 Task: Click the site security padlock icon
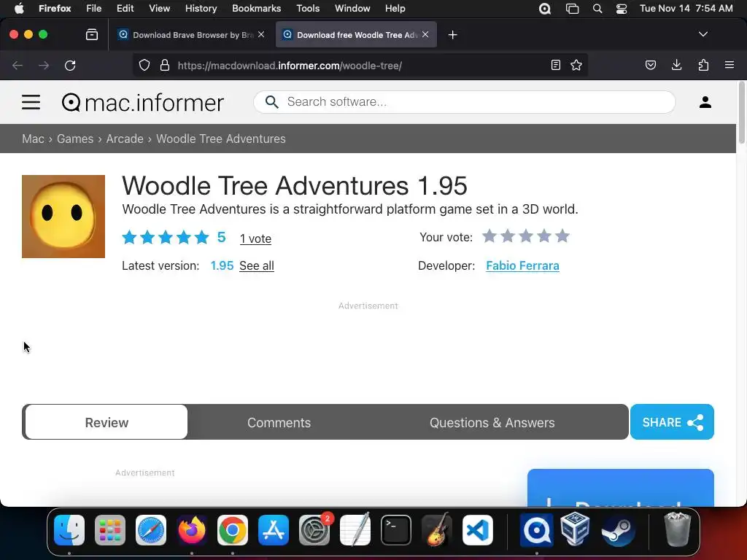165,65
